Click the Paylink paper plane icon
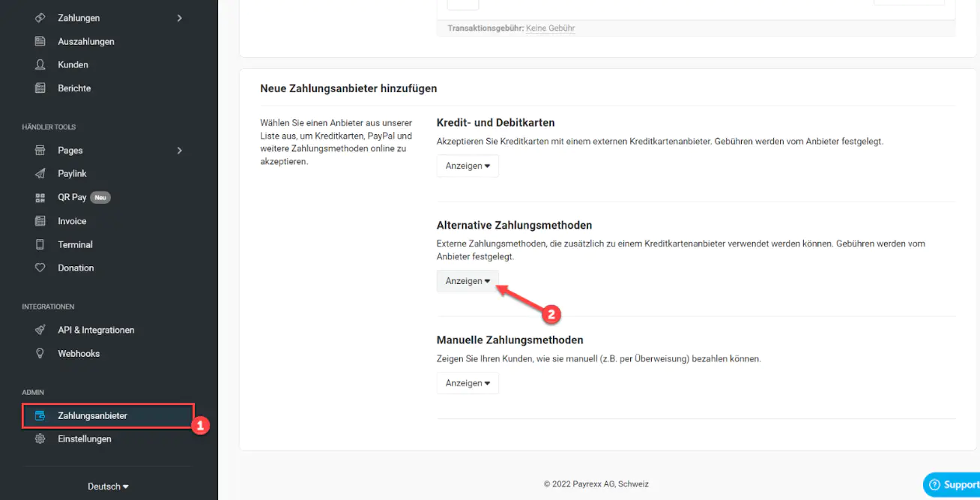The width and height of the screenshot is (980, 500). click(40, 173)
